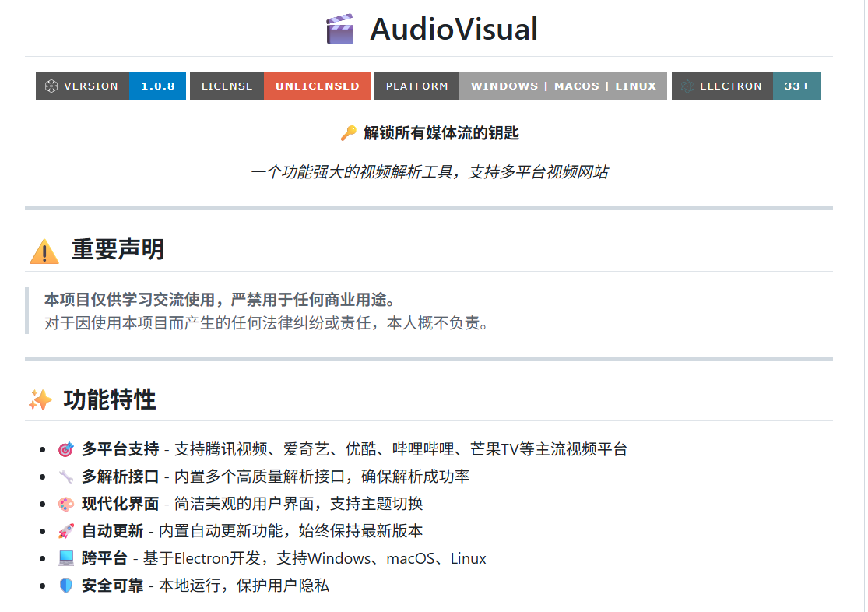Click the bold 本项目仅供学习交流使用 disclaimer text

220,301
